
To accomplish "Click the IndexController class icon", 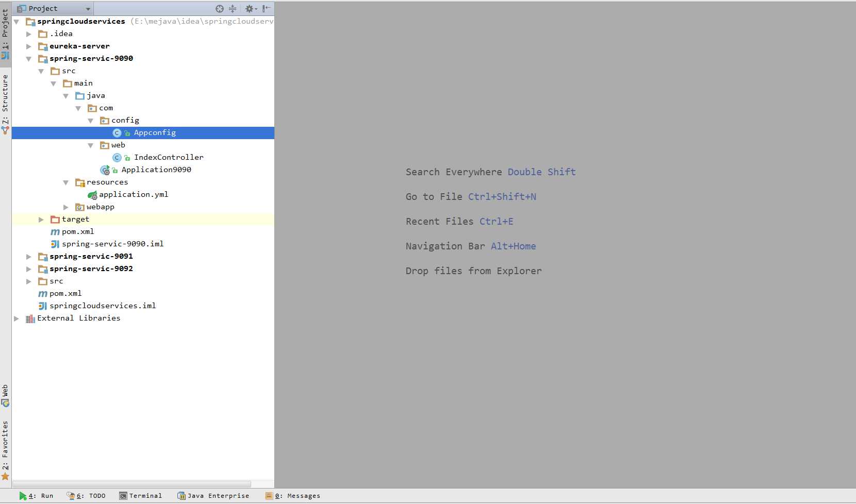I will point(117,158).
